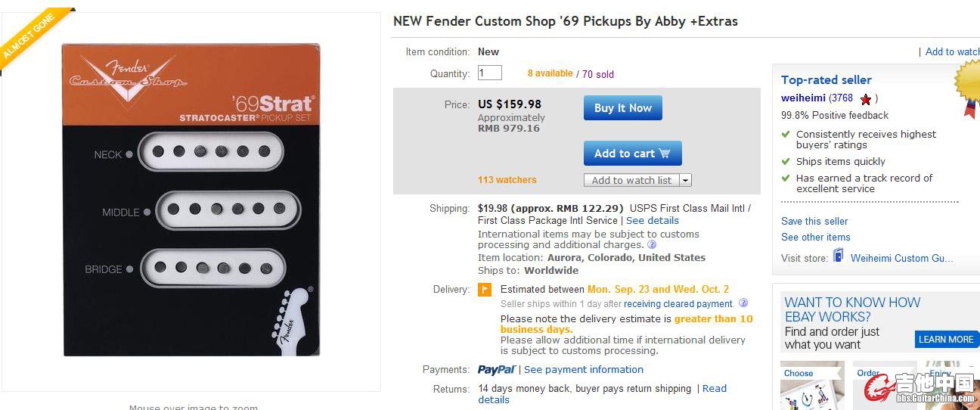Screen dimensions: 980x410
Task: Open See payment information link
Action: click(583, 370)
